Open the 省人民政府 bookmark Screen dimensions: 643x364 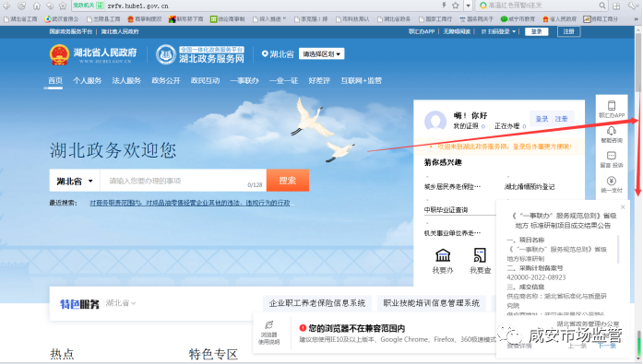coord(559,18)
